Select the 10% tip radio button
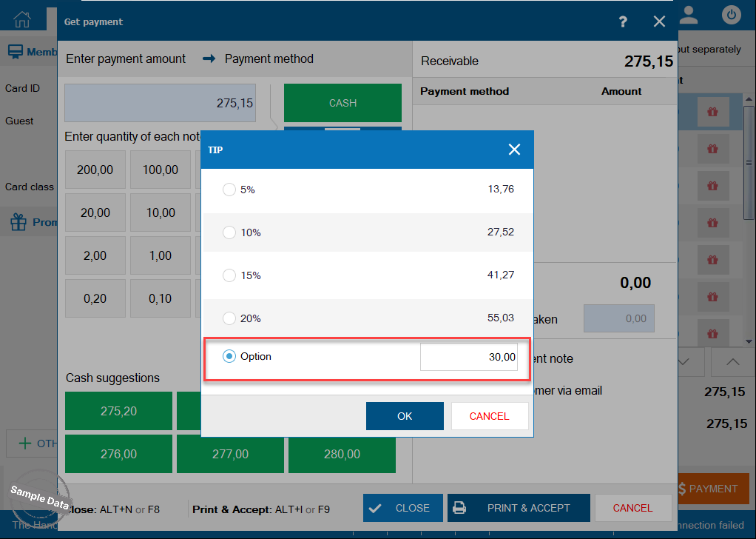The height and width of the screenshot is (539, 756). click(229, 232)
